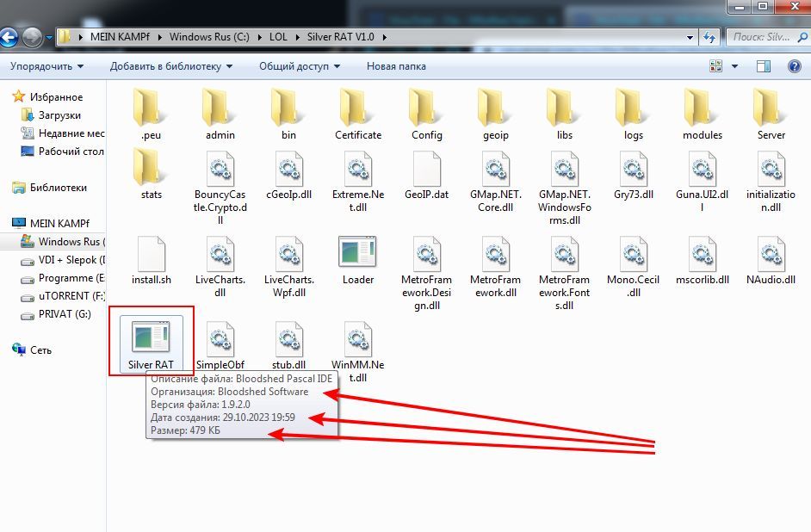Click the MEIN KAMPf breadcrumb segment

coord(120,37)
